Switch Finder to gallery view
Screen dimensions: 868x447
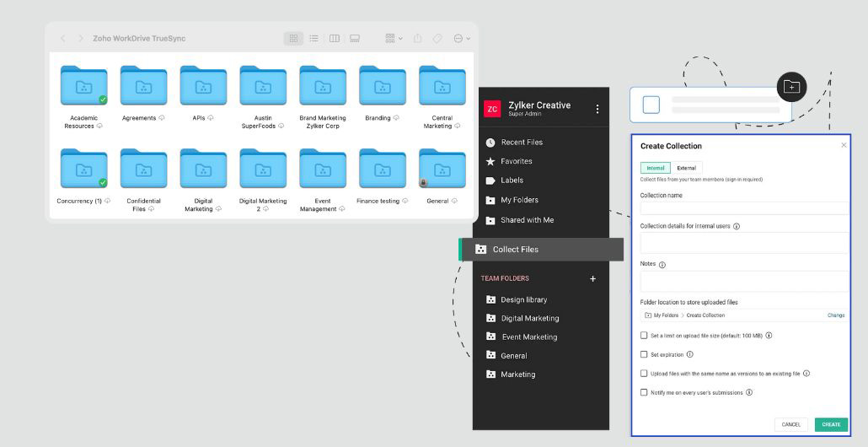click(355, 38)
